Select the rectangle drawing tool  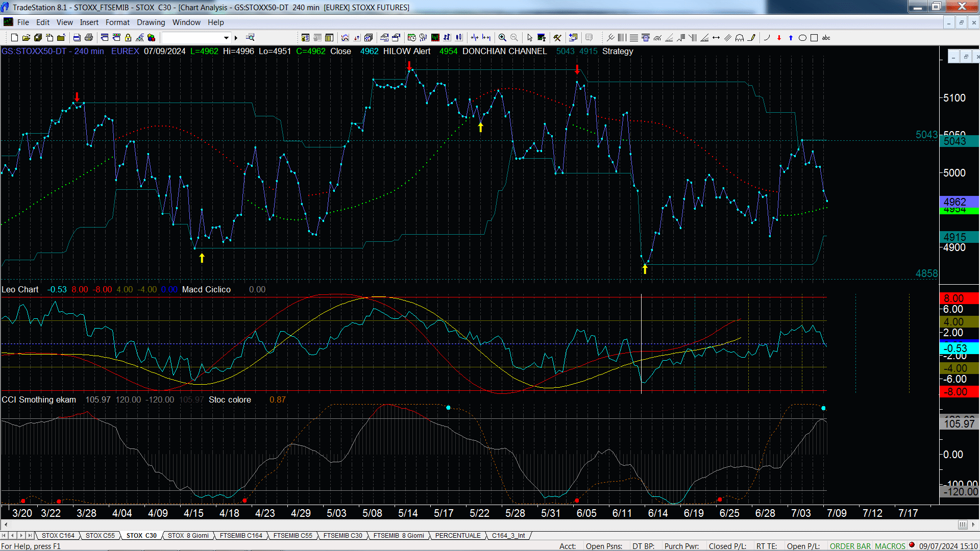click(x=814, y=37)
